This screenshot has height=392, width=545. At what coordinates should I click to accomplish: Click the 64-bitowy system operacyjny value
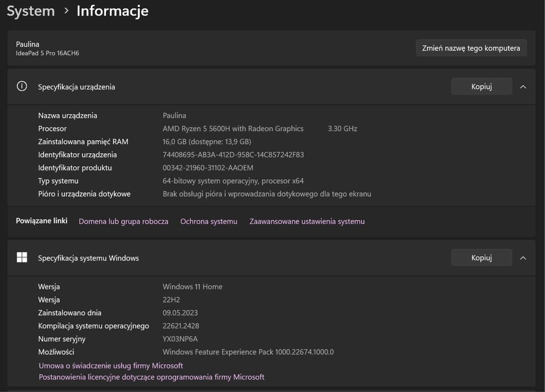(233, 180)
